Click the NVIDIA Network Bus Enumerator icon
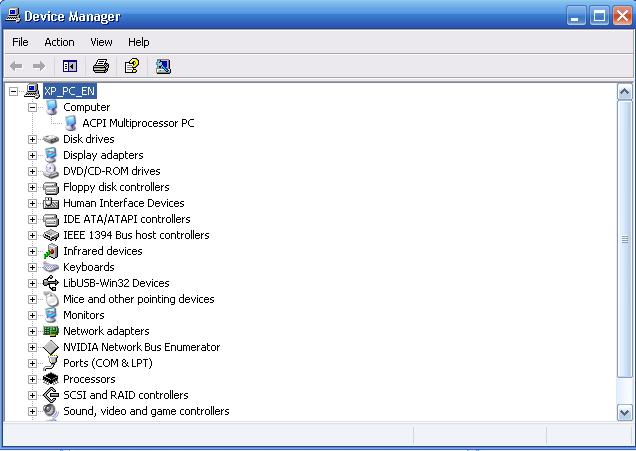This screenshot has width=636, height=451. (51, 347)
